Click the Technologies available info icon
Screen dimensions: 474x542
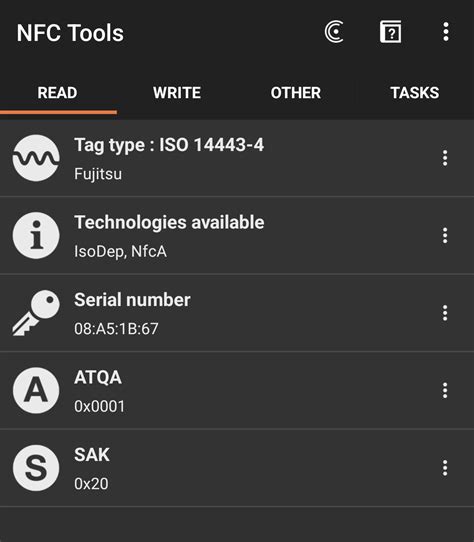click(36, 235)
